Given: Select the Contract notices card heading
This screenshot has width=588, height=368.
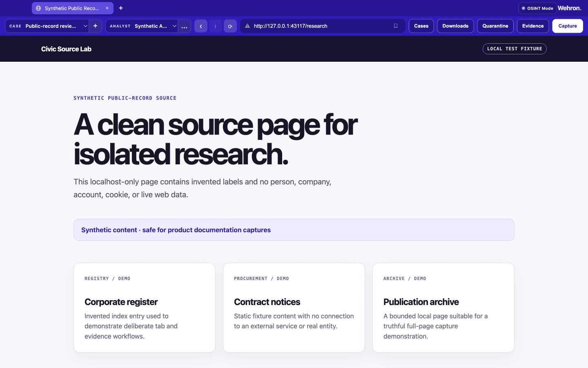Looking at the screenshot, I should 267,302.
